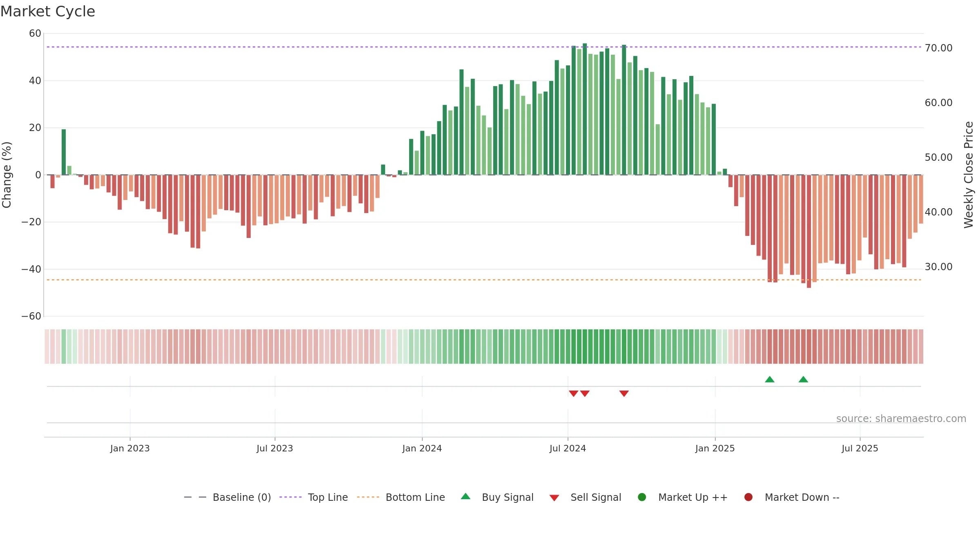
Task: Click the red Sell Signal triangle in legend
Action: coord(554,498)
